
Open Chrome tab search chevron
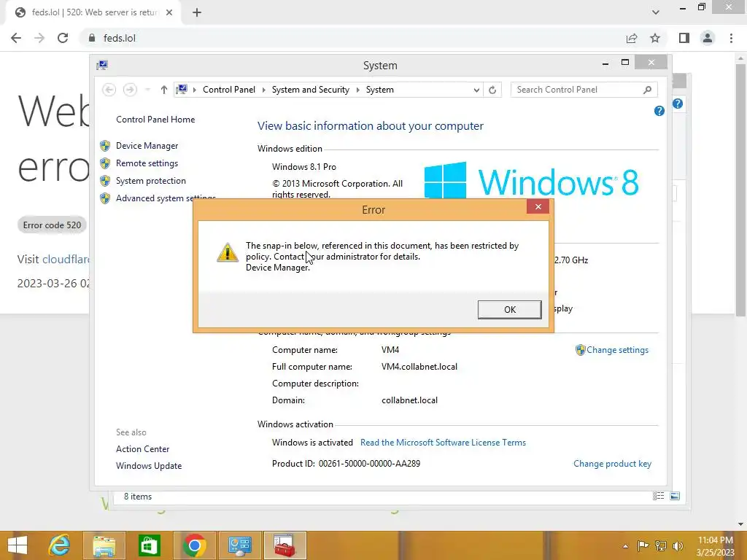tap(656, 12)
